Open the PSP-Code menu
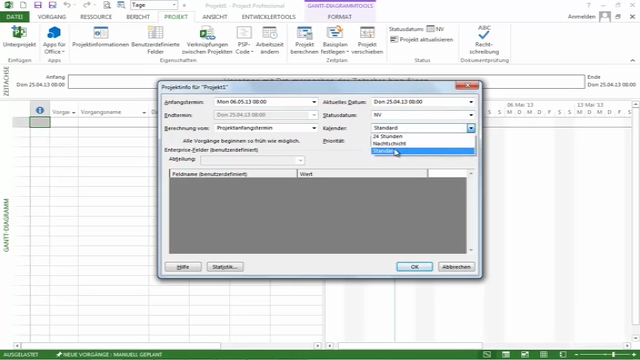Image resolution: width=640 pixels, height=360 pixels. click(244, 40)
